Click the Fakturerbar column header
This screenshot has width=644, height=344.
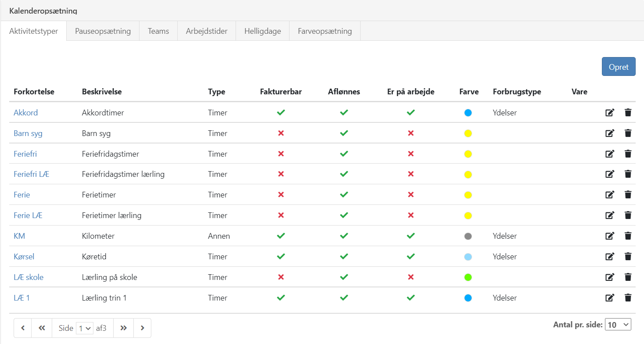(281, 92)
